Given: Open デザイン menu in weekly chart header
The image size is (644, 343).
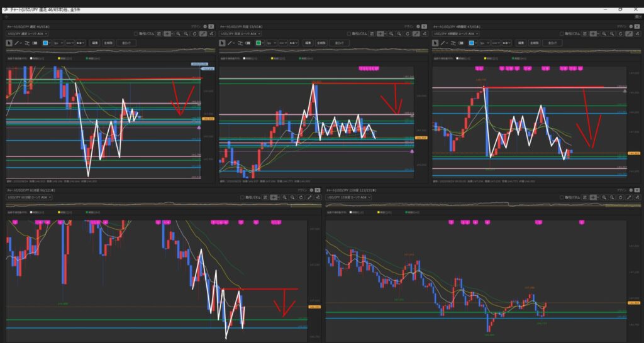Looking at the screenshot, I should click(196, 26).
